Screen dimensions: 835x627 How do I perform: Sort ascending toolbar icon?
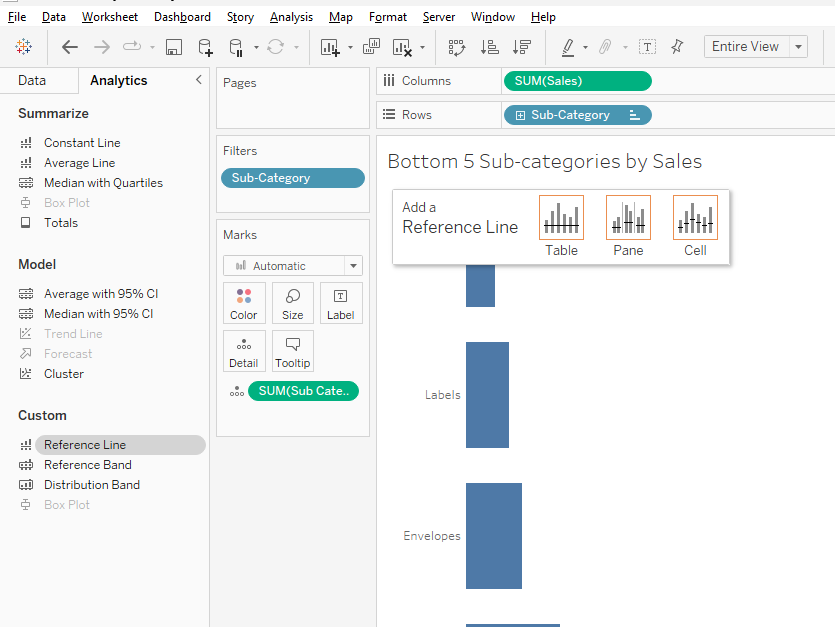489,47
